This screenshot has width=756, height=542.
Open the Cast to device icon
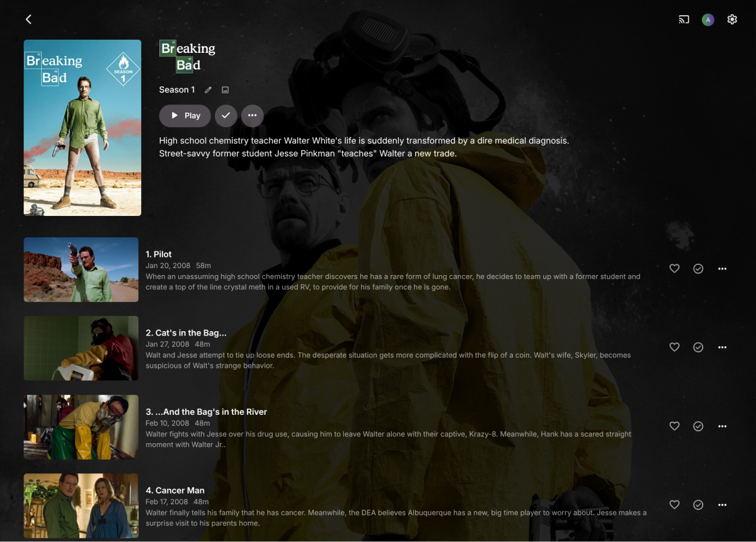[684, 19]
